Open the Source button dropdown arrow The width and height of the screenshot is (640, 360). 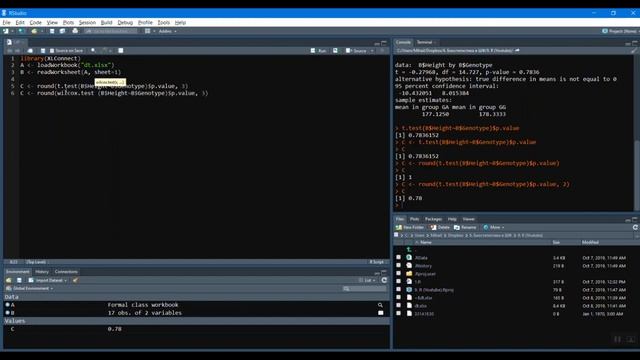(372, 51)
